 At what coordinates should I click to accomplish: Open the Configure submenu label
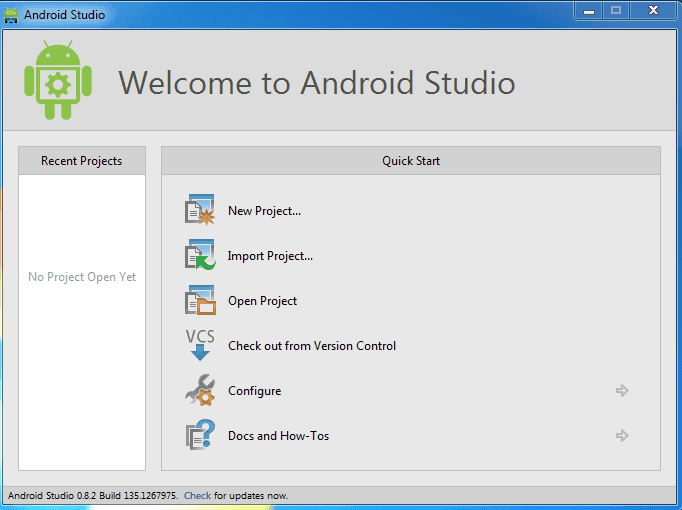[x=254, y=391]
